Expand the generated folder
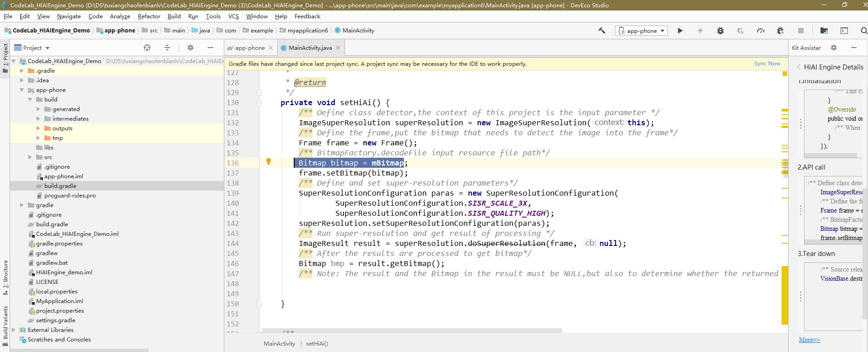This screenshot has height=352, width=868. [38, 109]
